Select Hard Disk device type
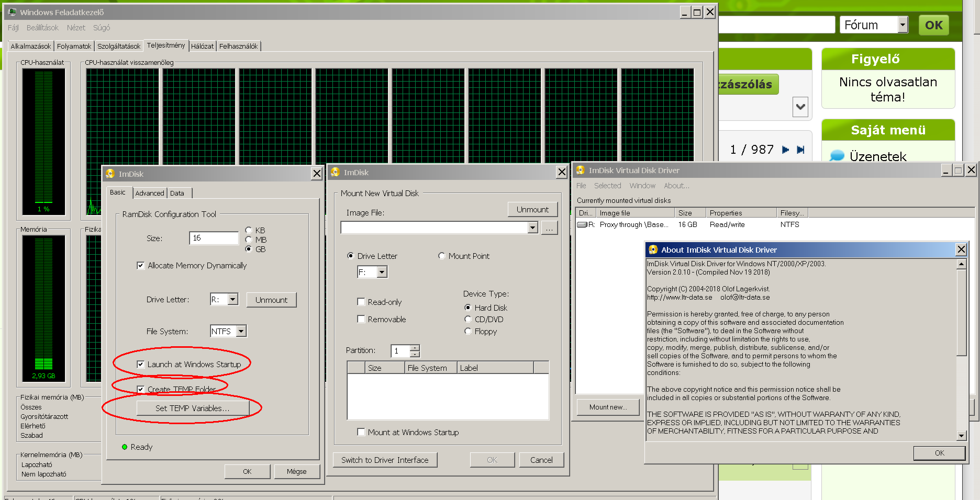The height and width of the screenshot is (500, 980). point(467,308)
